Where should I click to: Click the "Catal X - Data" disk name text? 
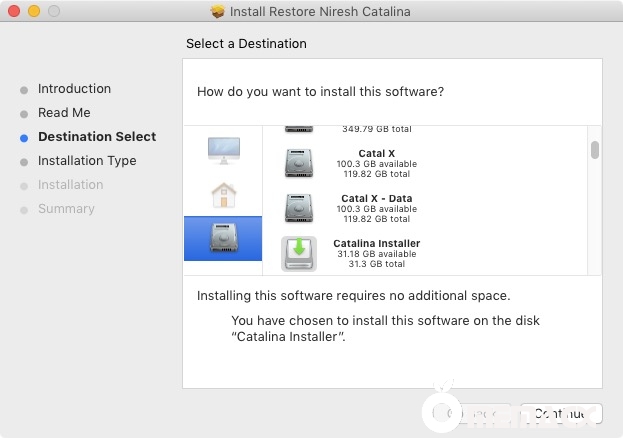tap(376, 198)
